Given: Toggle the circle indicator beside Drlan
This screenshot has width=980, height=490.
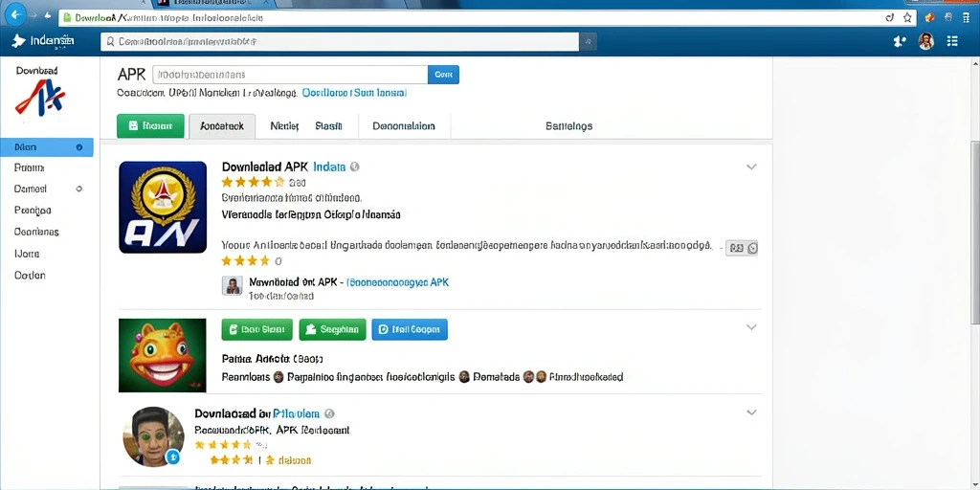Looking at the screenshot, I should [78, 147].
